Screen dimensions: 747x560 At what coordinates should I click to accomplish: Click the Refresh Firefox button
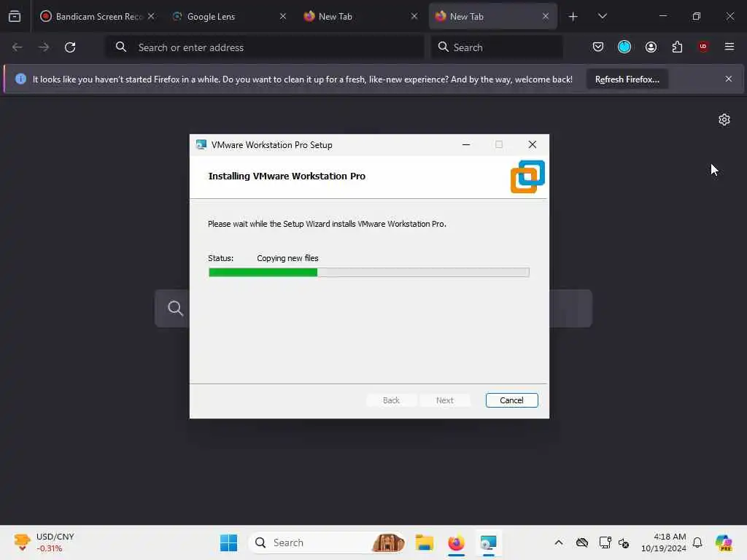[627, 79]
